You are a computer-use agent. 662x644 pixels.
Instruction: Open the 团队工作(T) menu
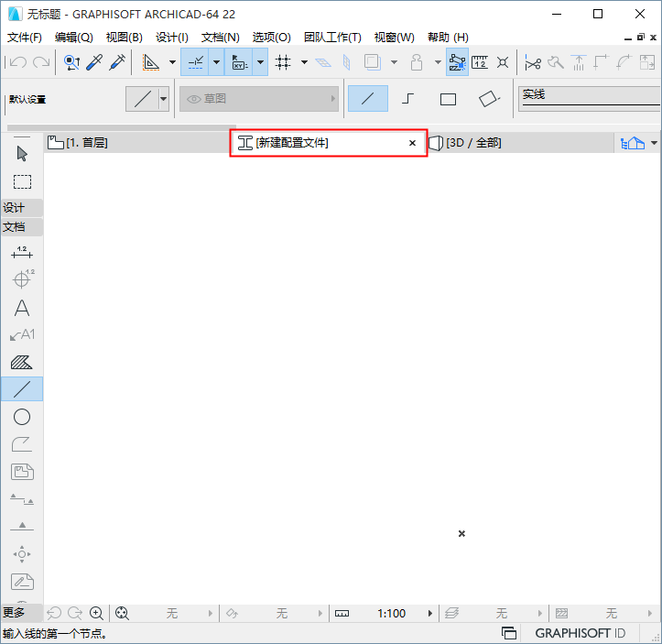tap(332, 38)
